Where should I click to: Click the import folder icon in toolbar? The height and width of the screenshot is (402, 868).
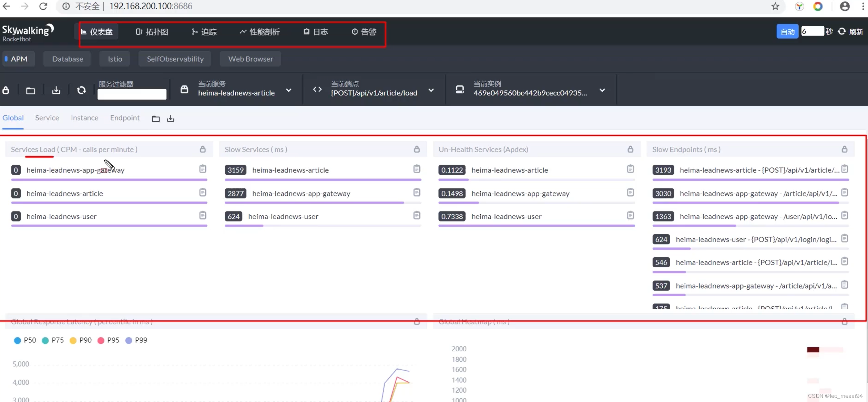[x=31, y=91]
